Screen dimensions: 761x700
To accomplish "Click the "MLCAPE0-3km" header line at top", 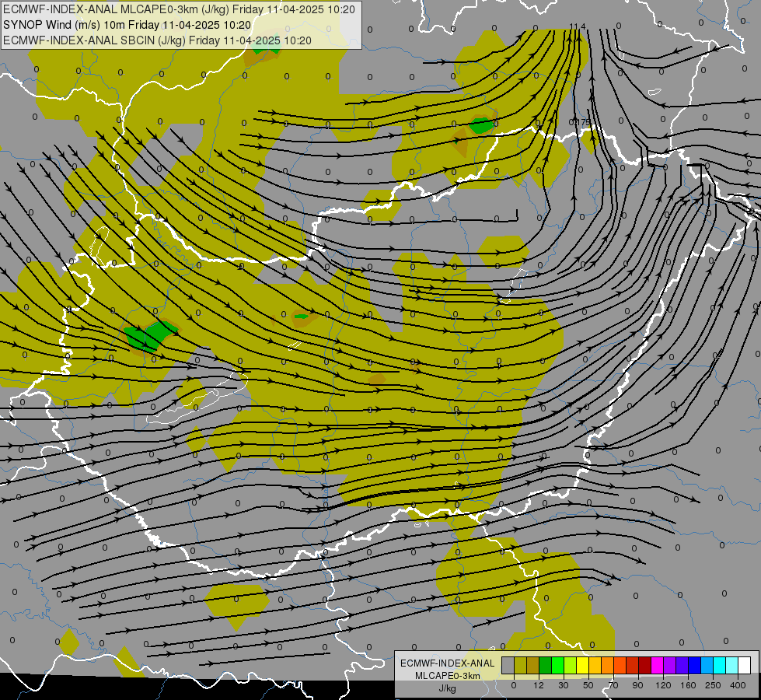I will (x=179, y=9).
